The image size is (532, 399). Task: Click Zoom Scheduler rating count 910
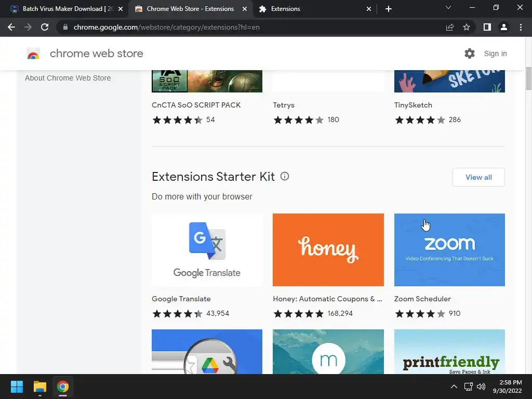455,313
